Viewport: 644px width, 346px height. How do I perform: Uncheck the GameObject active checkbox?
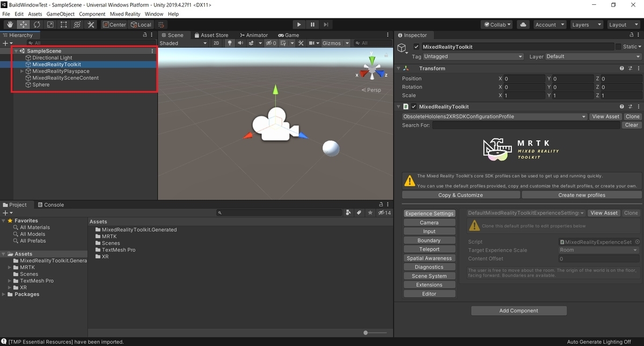416,47
